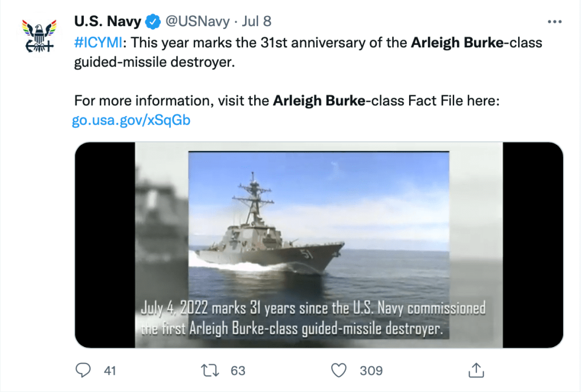Image resolution: width=583 pixels, height=392 pixels.
Task: Like the tweet with the heart icon
Action: click(339, 370)
